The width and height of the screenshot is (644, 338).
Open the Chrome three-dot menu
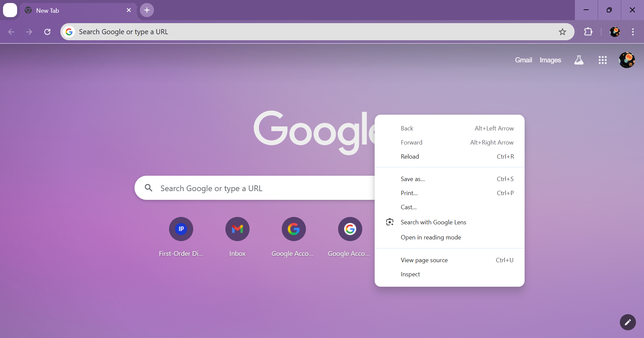point(633,32)
